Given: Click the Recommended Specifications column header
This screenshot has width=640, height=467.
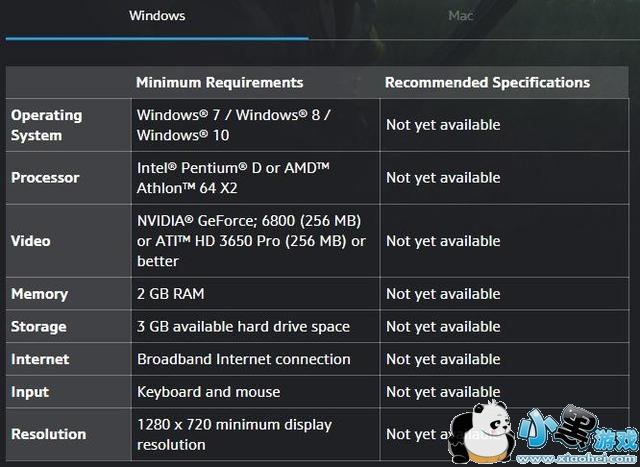Looking at the screenshot, I should click(487, 82).
